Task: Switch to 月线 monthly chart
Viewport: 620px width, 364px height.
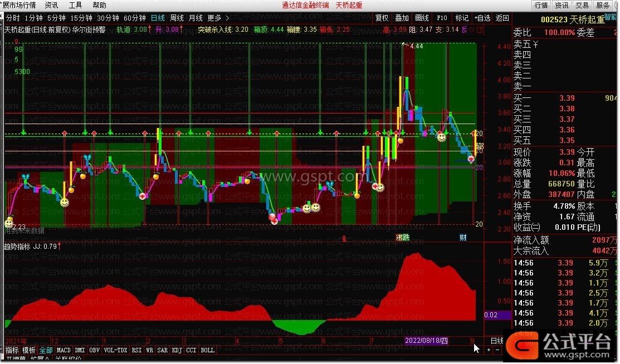Action: pyautogui.click(x=196, y=18)
